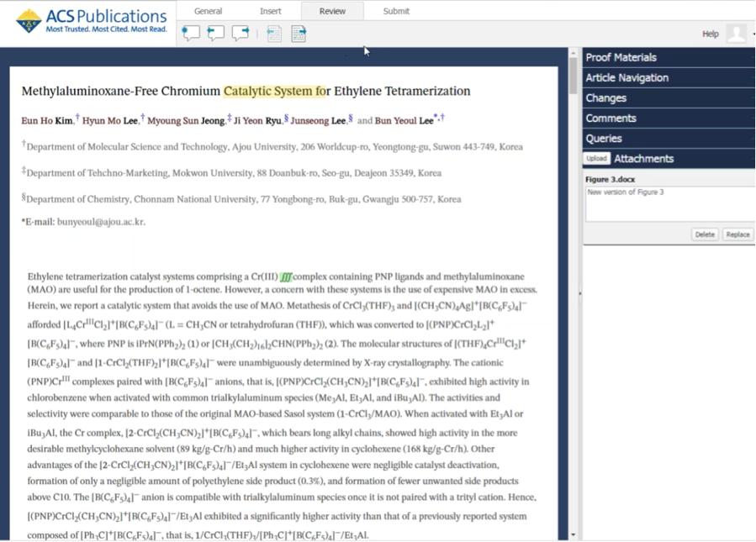Expand the Changes panel
The image size is (756, 542).
pos(669,97)
